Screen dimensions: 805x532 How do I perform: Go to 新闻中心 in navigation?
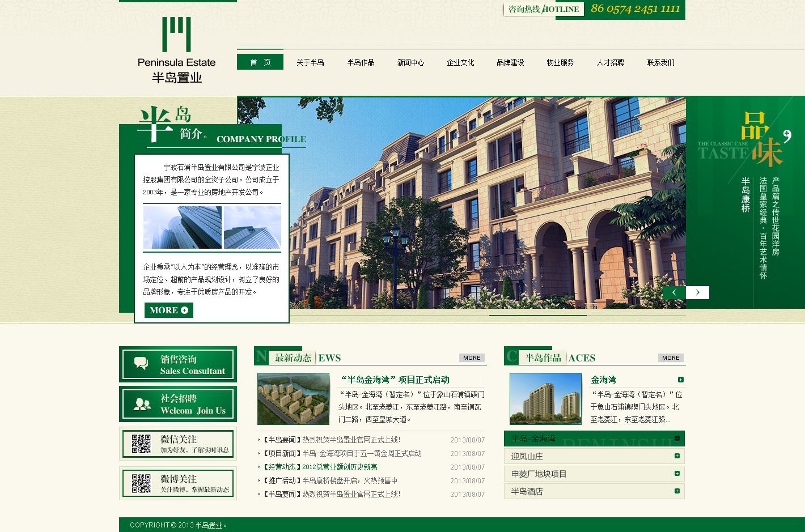point(410,62)
